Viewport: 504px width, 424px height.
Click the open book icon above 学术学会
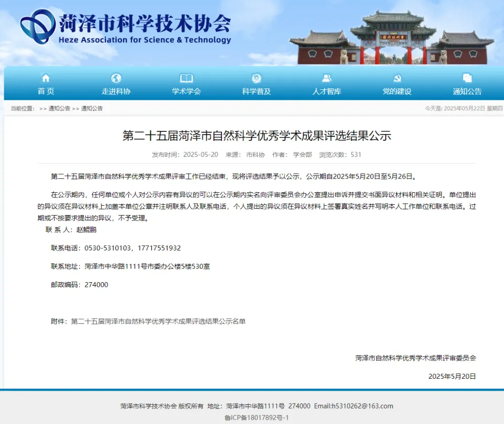click(x=186, y=78)
